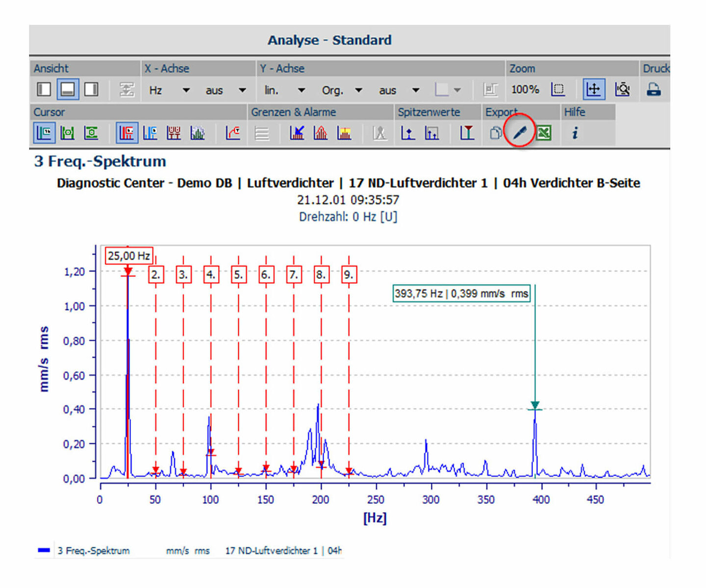Click the 4. harmonic marker label
The image size is (706, 588).
(x=211, y=274)
